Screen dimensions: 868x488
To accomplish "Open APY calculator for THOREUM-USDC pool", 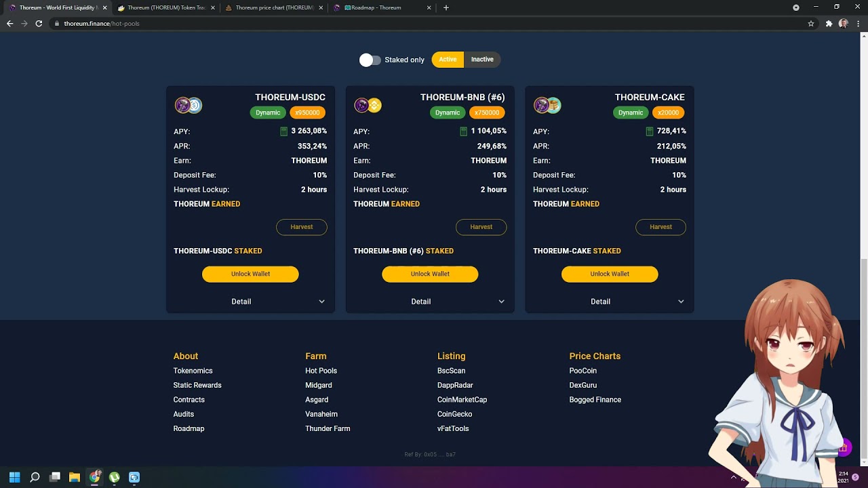I will [284, 131].
